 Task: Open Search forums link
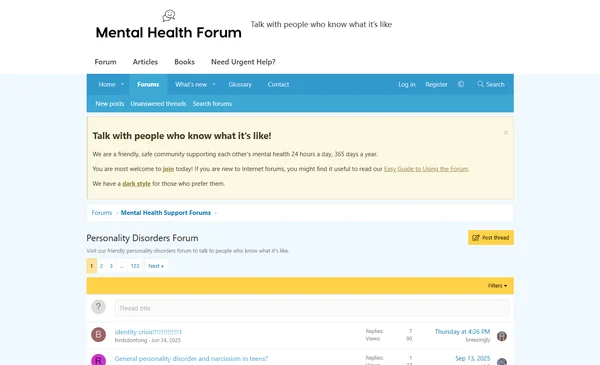(x=212, y=104)
